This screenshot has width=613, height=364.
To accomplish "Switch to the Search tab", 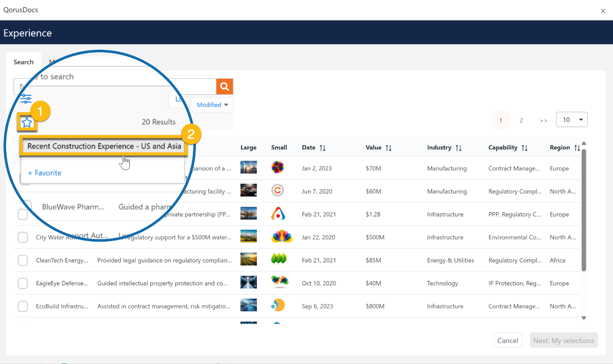I will click(24, 62).
